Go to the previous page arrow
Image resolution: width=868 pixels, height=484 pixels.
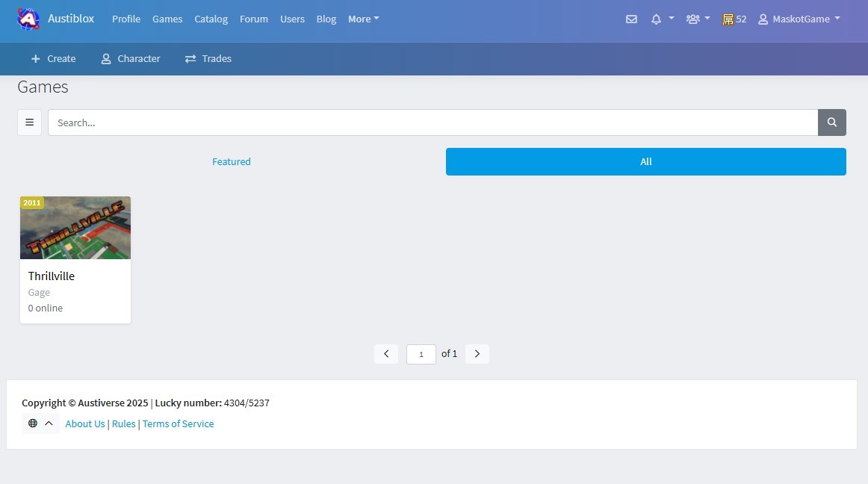(386, 354)
